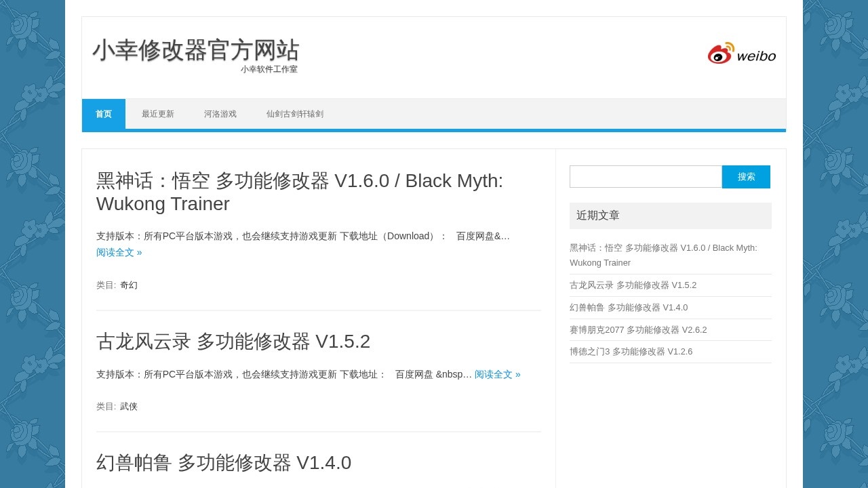868x488 pixels.
Task: Select sidebar recent post 幻兽帕鲁 V1.4.0
Action: point(629,308)
